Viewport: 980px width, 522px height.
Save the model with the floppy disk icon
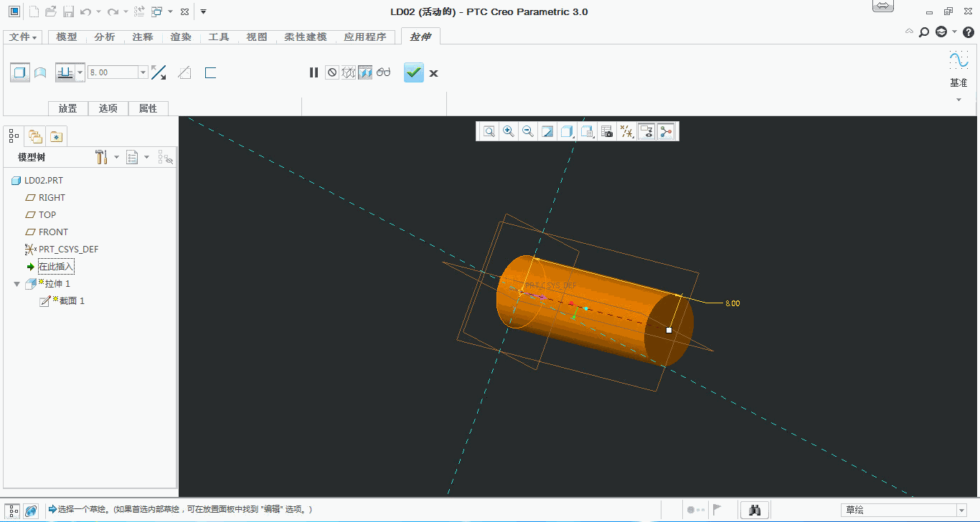[68, 11]
